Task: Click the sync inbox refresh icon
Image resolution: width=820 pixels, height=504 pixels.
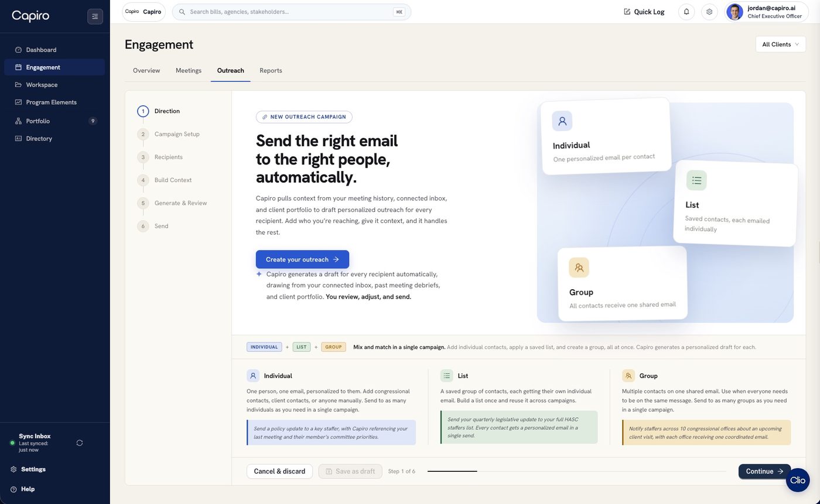Action: click(x=80, y=443)
